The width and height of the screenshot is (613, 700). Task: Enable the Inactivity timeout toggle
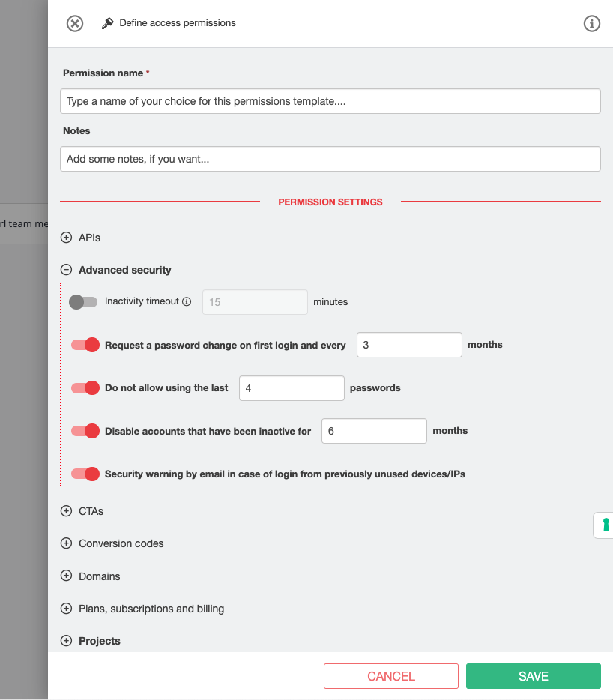point(83,302)
